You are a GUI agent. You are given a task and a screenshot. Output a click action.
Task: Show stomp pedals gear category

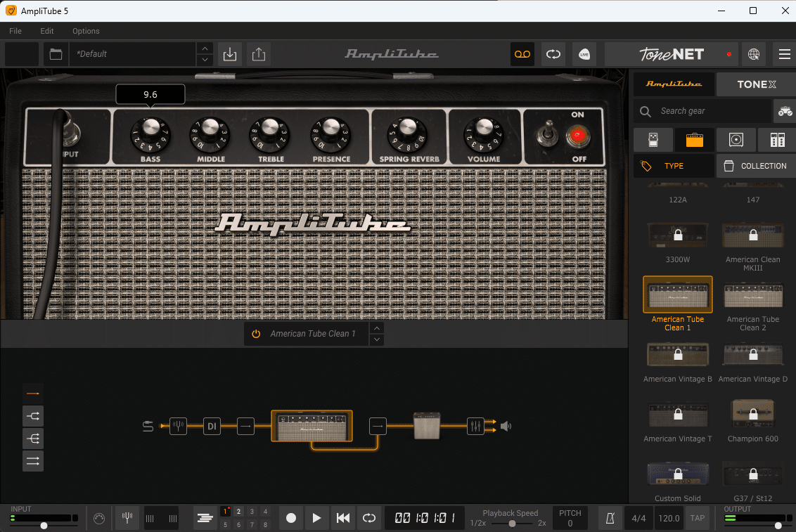click(653, 139)
